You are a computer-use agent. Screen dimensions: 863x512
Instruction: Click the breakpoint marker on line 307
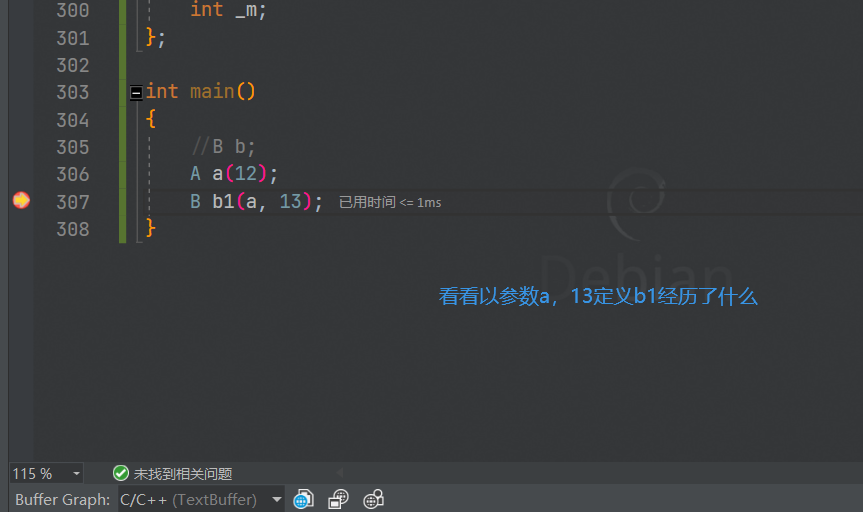21,200
